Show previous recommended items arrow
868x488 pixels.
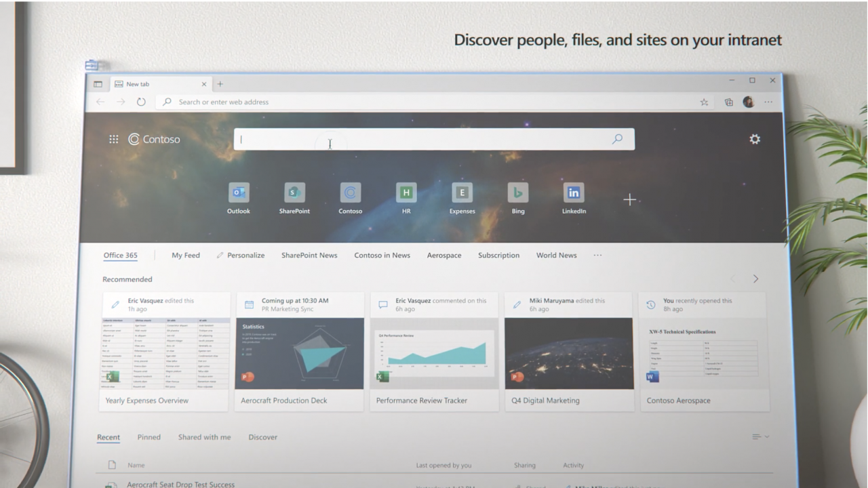733,279
